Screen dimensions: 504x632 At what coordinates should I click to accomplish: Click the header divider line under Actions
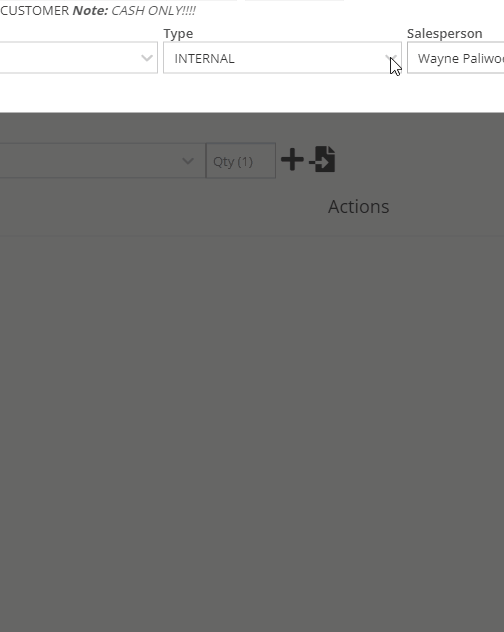pyautogui.click(x=252, y=236)
